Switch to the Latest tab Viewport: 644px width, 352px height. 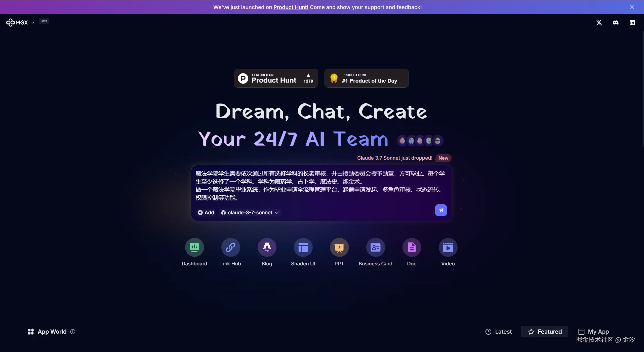point(498,332)
